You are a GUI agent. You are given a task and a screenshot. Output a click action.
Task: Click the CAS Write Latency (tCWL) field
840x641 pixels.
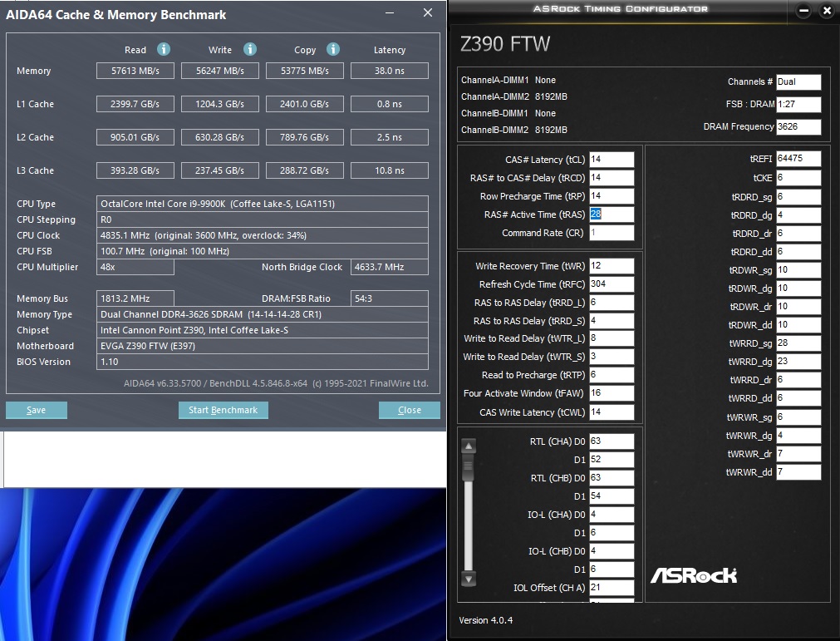pyautogui.click(x=612, y=412)
